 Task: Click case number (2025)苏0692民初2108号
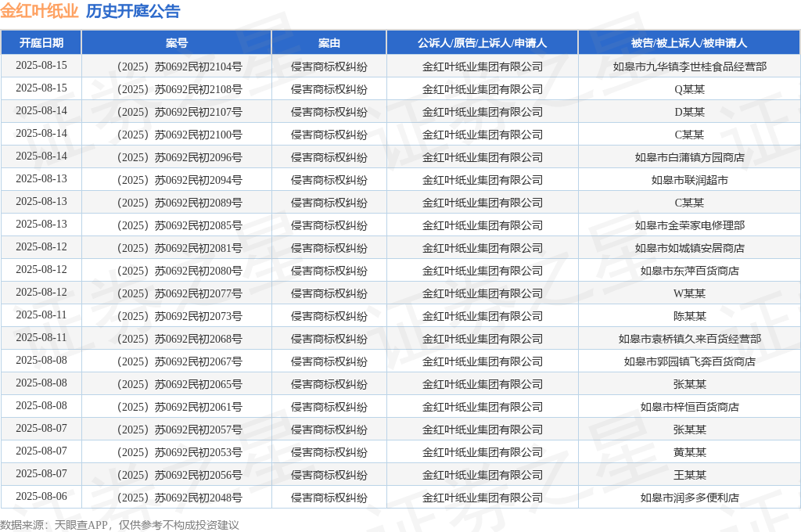(177, 89)
